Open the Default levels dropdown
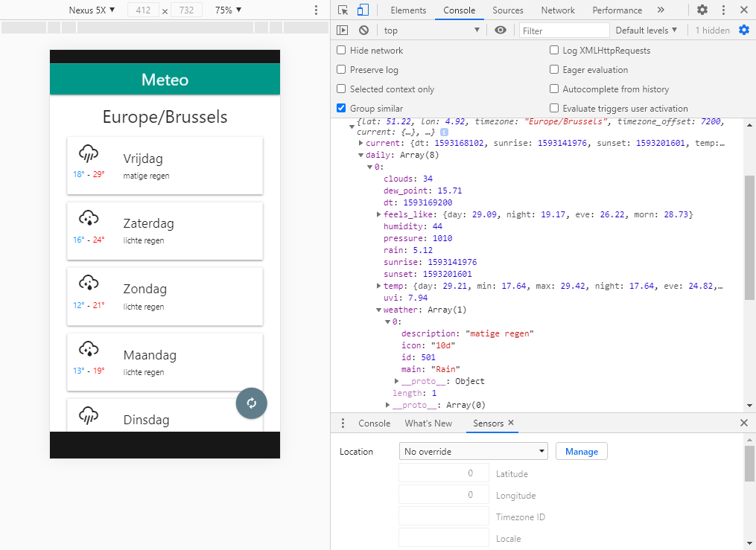Screen dimensions: 756x550 click(646, 31)
